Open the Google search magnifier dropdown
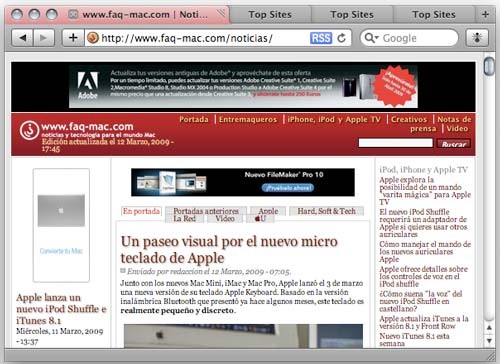The height and width of the screenshot is (364, 500). click(x=371, y=38)
